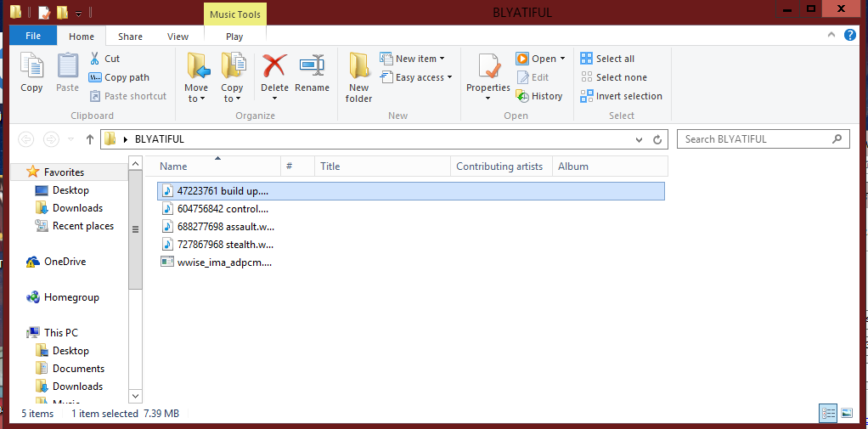Sort by the # column header
The width and height of the screenshot is (868, 429).
click(x=298, y=166)
